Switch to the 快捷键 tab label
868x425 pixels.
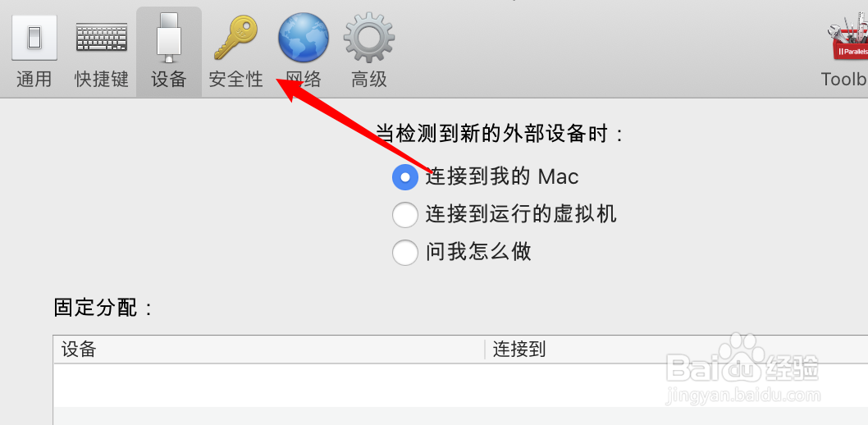(102, 79)
